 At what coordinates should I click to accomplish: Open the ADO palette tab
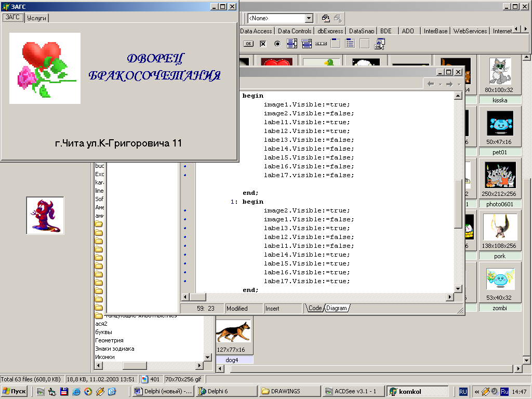coord(408,31)
